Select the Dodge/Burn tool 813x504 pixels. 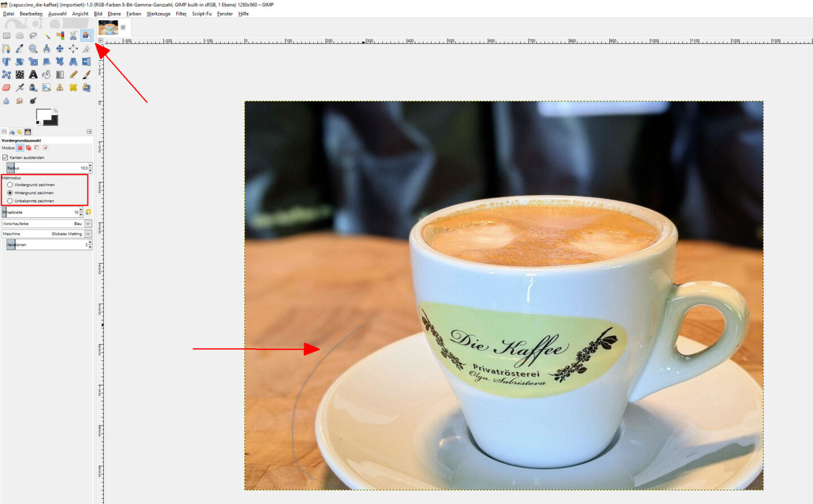point(33,101)
